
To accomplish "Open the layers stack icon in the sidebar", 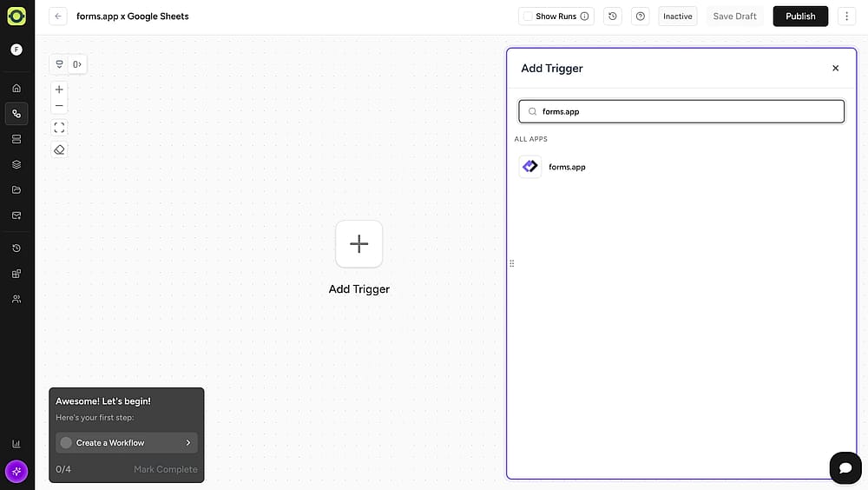I will tap(16, 164).
